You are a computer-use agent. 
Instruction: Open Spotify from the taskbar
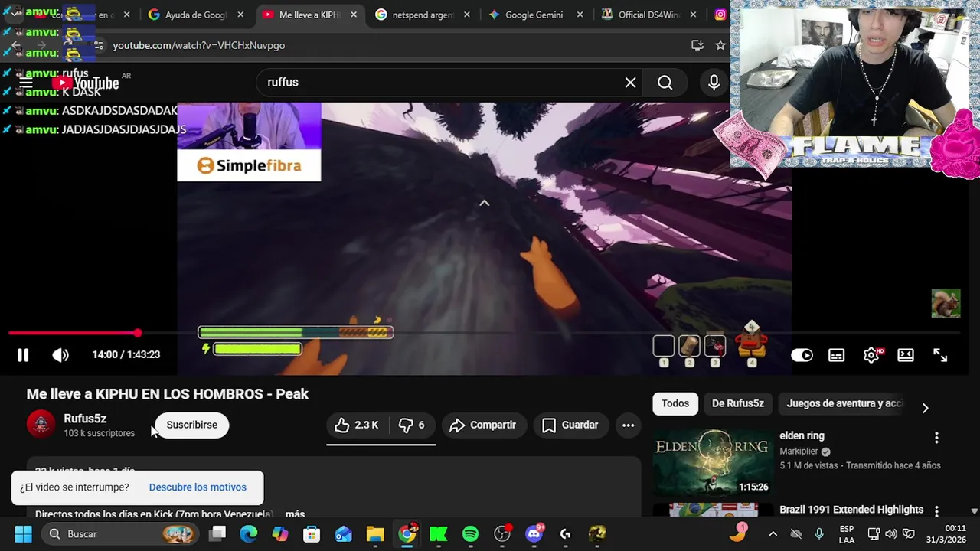pos(470,533)
